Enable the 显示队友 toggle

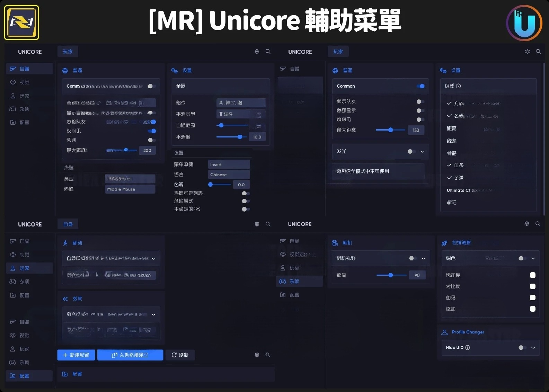pos(420,102)
